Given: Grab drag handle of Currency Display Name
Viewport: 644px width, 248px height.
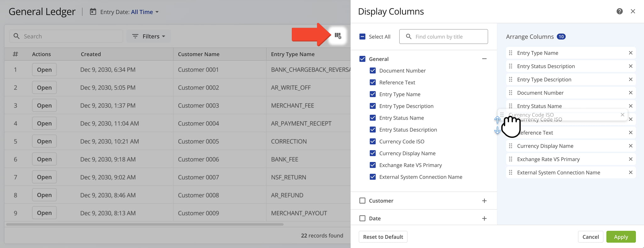Looking at the screenshot, I should tap(511, 146).
